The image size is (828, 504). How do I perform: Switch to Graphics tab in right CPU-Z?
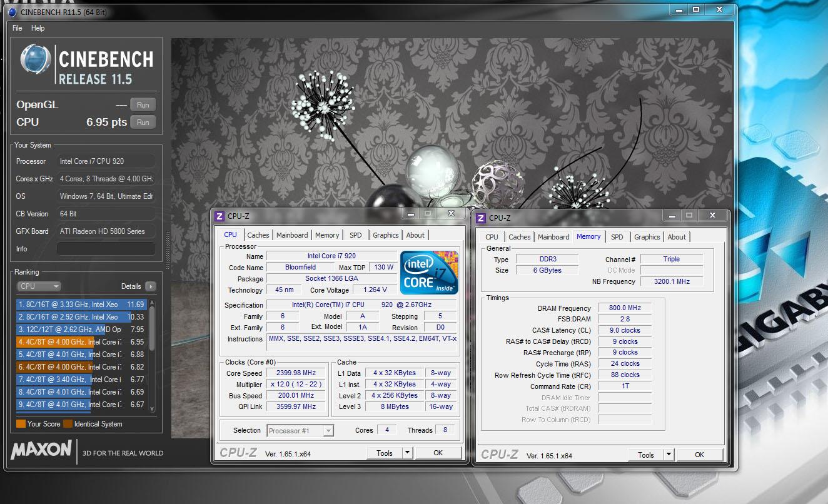pyautogui.click(x=647, y=237)
